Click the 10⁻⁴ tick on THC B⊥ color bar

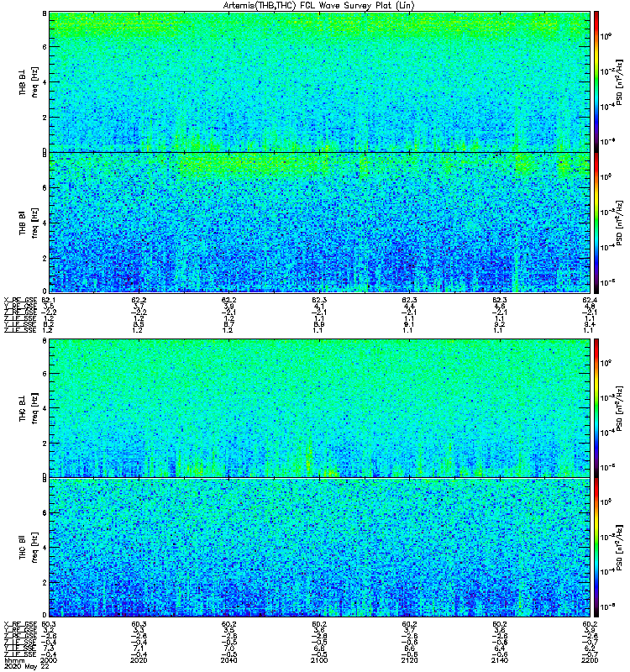[x=606, y=433]
